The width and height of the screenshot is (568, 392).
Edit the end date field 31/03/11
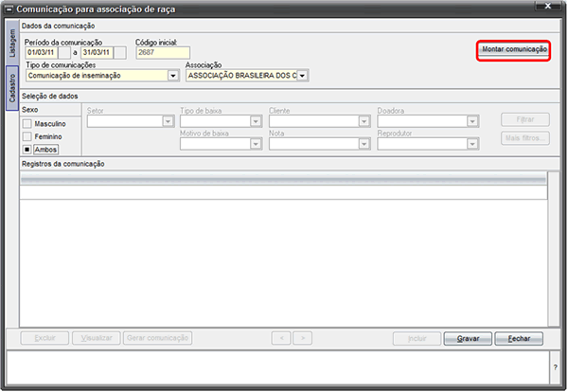coord(97,52)
